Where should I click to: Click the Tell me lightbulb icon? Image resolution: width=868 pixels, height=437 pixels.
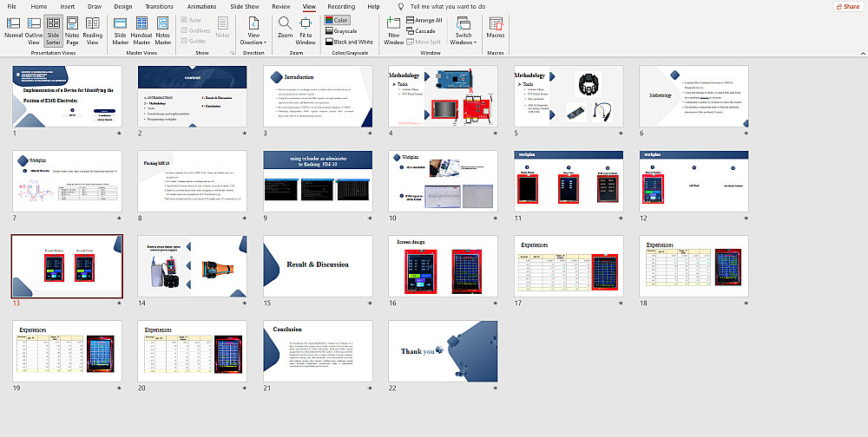tap(401, 7)
